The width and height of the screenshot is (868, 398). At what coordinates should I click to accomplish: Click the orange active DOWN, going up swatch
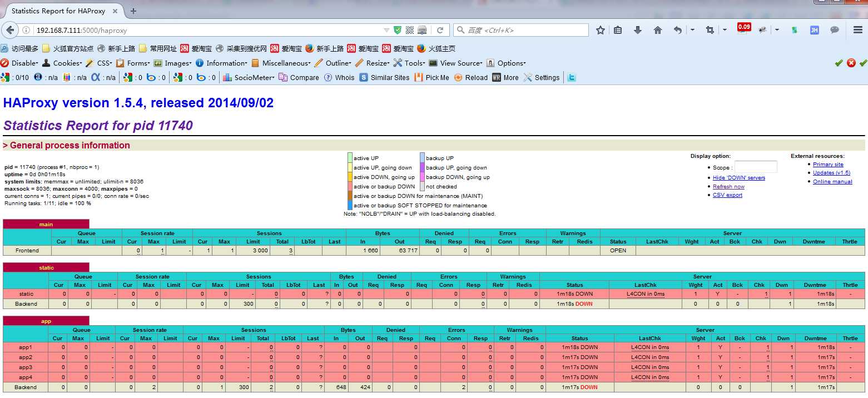[x=350, y=177]
